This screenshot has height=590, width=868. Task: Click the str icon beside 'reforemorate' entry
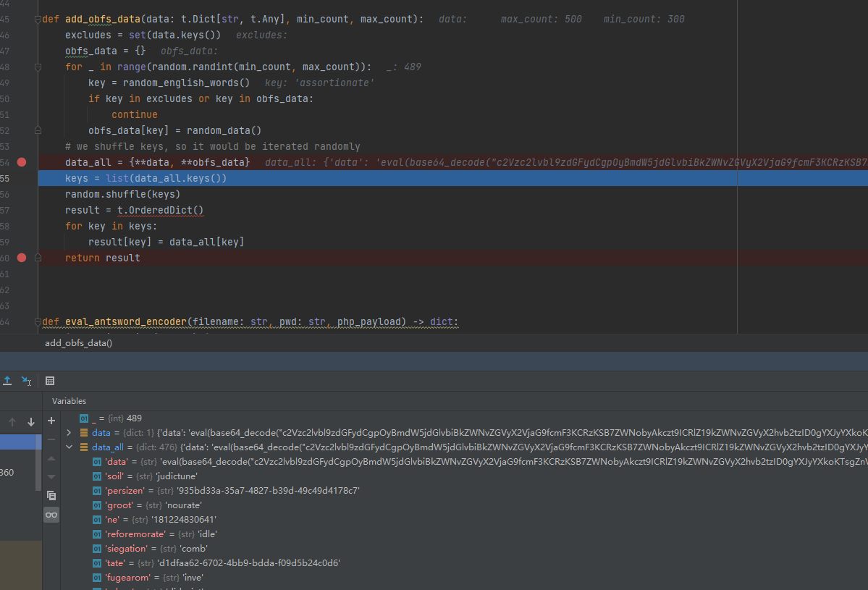point(97,534)
